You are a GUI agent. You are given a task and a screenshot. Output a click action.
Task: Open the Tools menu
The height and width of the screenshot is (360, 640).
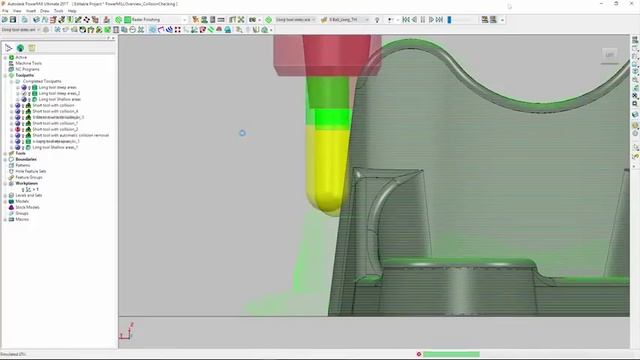coord(59,11)
